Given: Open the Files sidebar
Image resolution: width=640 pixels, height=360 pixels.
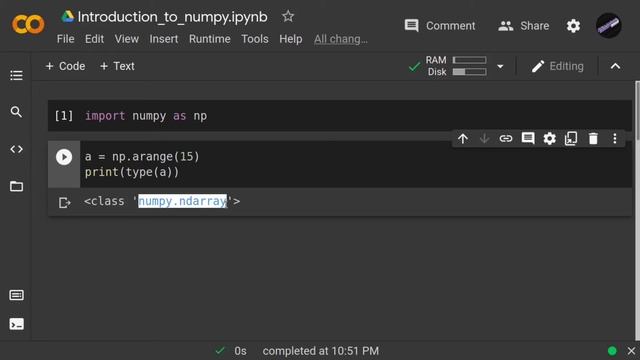Looking at the screenshot, I should click(x=16, y=186).
